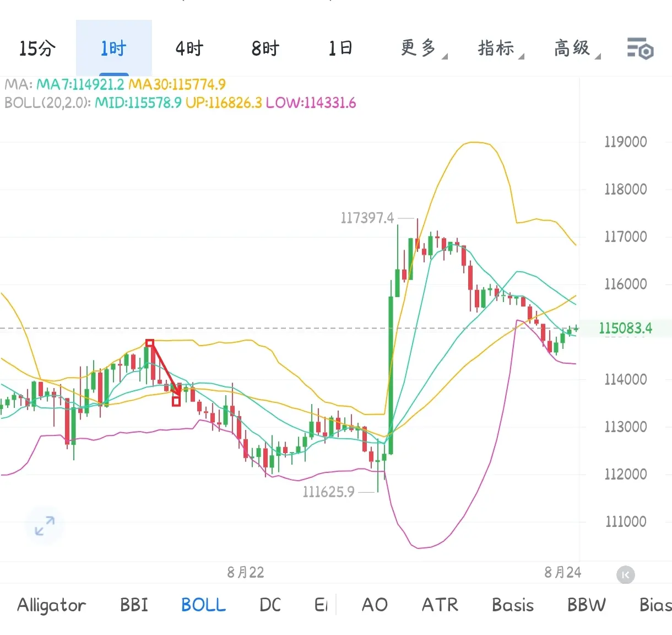The height and width of the screenshot is (635, 672).
Task: Click the 8月24 date axis label
Action: (563, 573)
